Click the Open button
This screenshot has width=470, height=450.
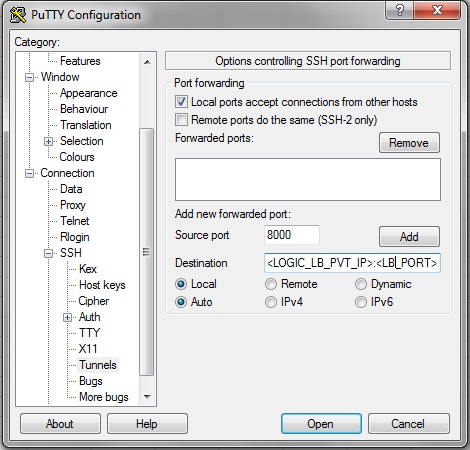pyautogui.click(x=321, y=424)
